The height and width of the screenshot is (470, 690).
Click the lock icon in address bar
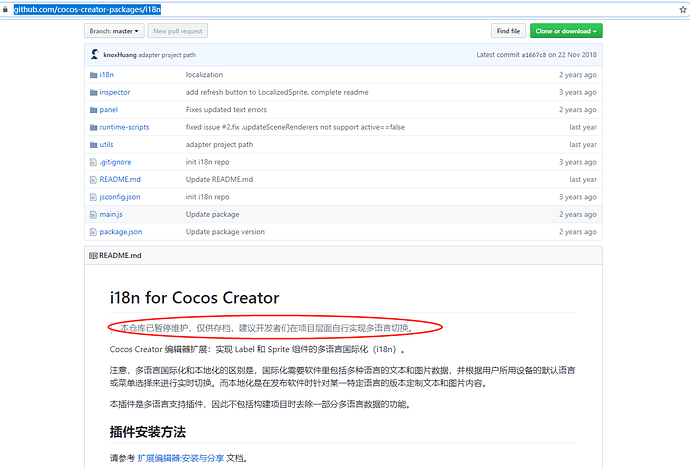(x=5, y=9)
